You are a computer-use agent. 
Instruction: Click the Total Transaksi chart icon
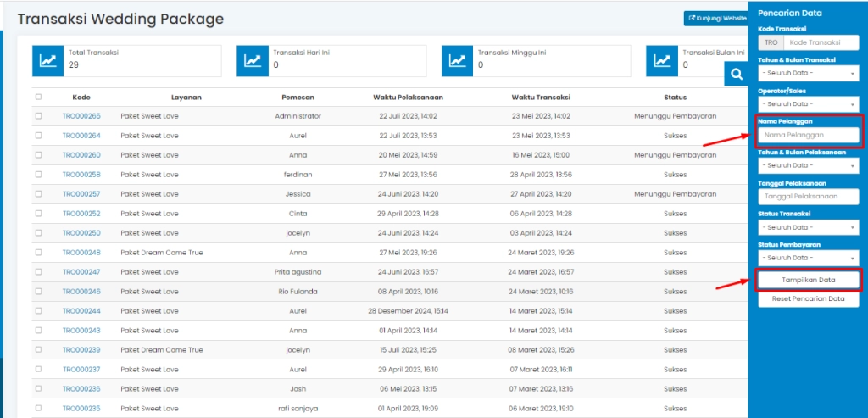(48, 61)
